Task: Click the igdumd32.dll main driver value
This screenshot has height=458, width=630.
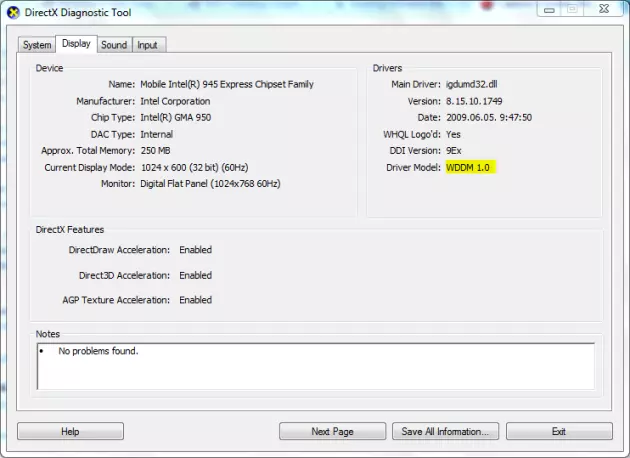Action: [472, 84]
